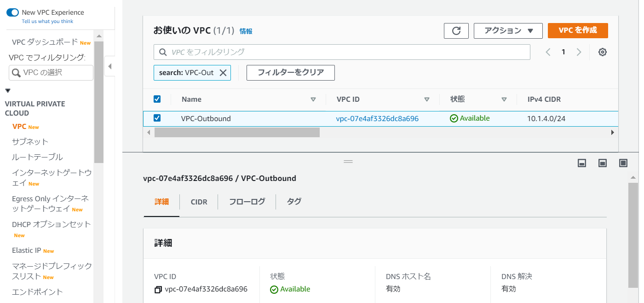Open the フローログ tab
644x303 pixels.
247,202
